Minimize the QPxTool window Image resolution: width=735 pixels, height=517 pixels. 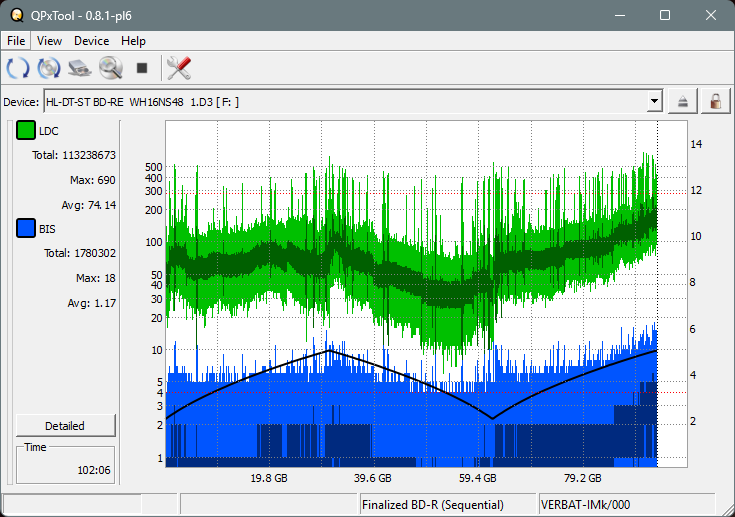[620, 15]
